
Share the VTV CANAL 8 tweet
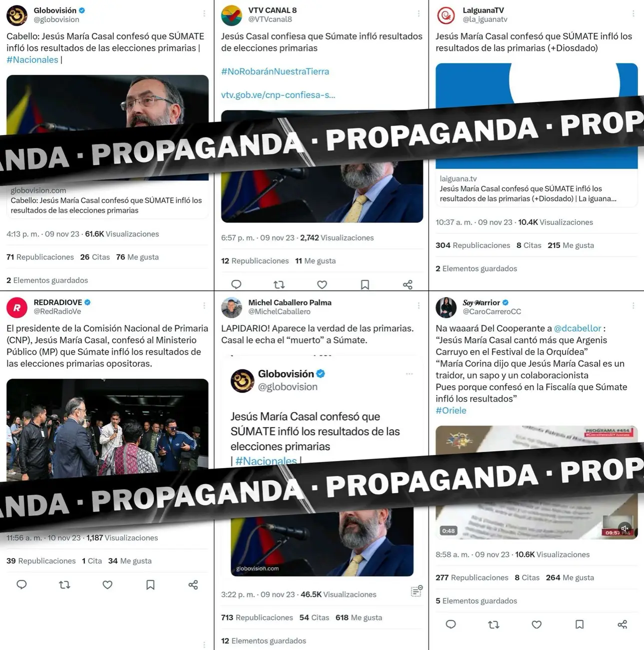tap(408, 284)
